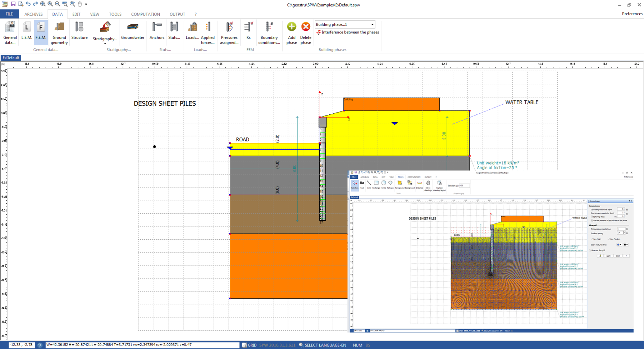Apply the Groundwater panel settings

608,255
